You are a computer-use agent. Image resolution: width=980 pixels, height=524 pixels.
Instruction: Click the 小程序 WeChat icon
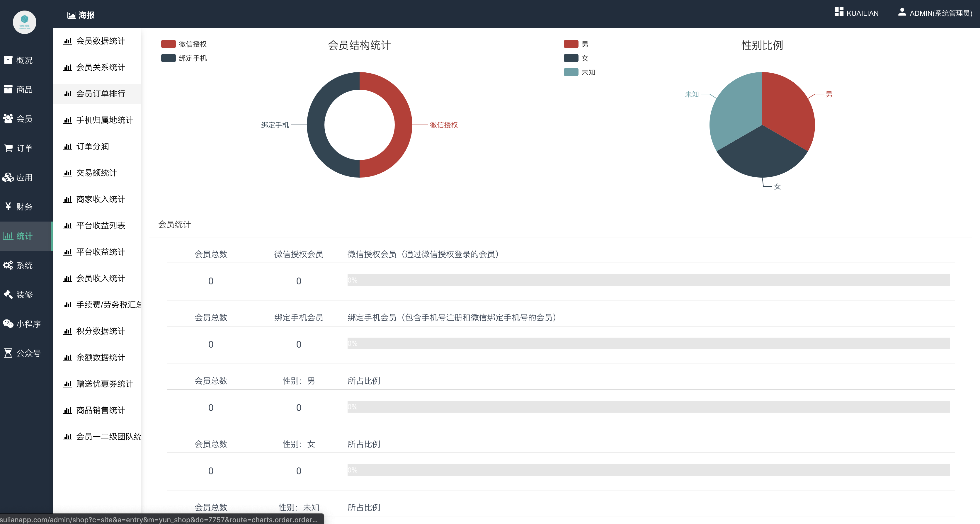pos(8,324)
